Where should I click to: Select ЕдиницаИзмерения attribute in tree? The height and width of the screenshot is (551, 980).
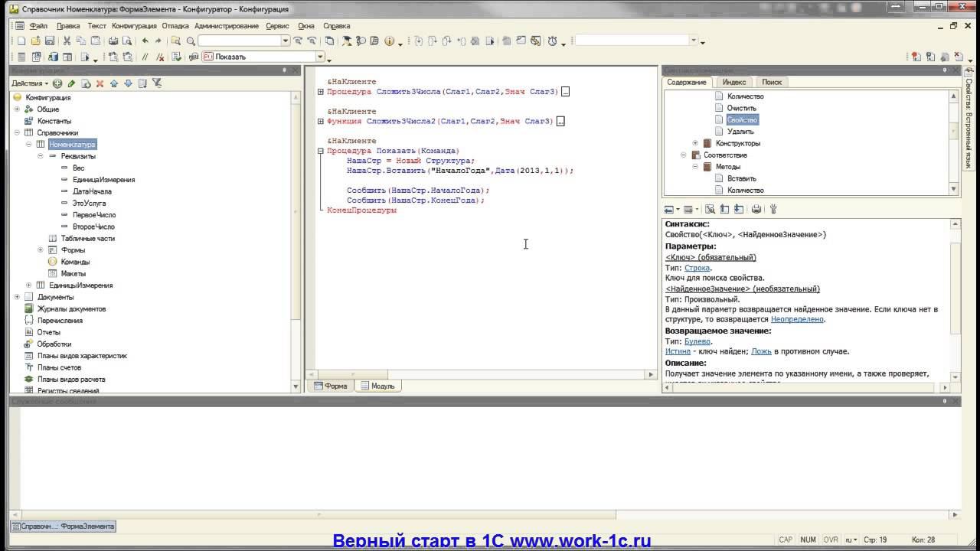tap(104, 180)
